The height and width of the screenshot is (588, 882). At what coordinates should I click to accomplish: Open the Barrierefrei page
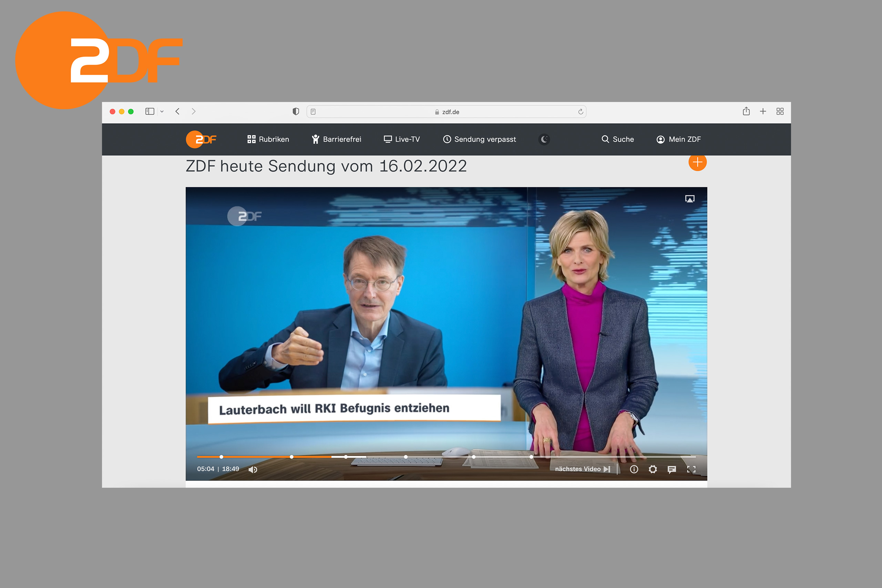[336, 139]
